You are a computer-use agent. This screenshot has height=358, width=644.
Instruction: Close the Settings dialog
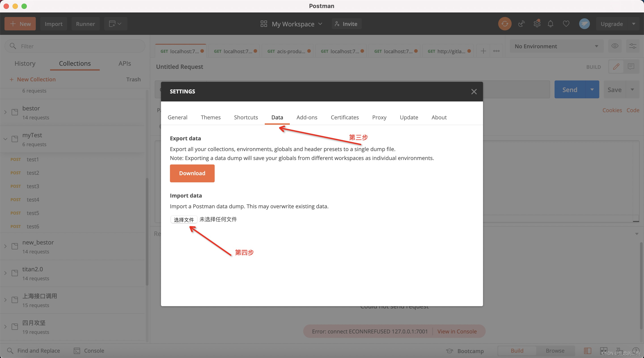[474, 91]
